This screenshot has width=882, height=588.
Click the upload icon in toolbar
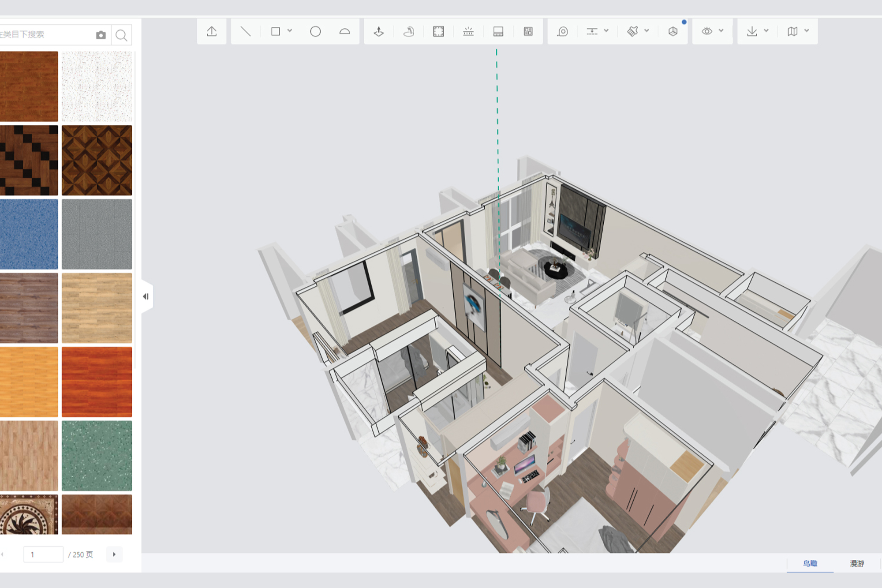click(x=212, y=31)
